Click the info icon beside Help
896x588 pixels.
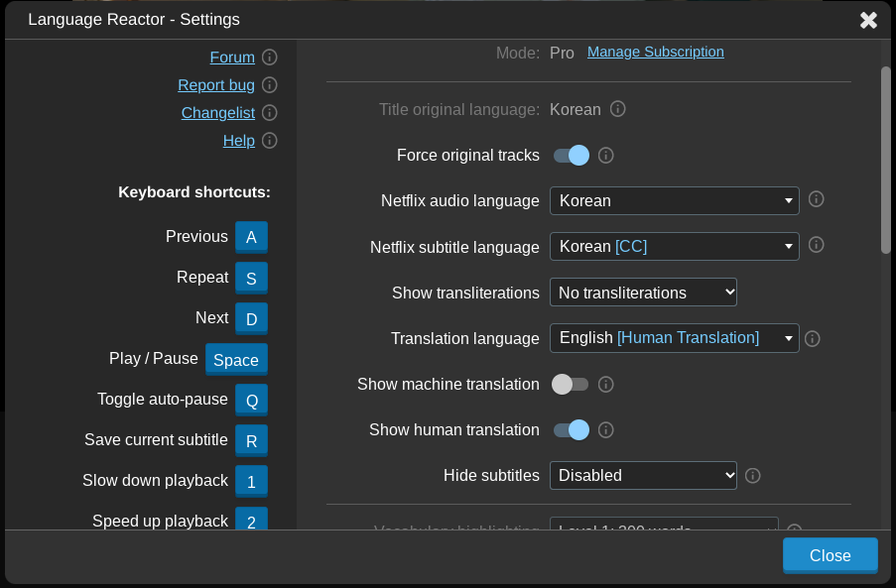pyautogui.click(x=270, y=141)
